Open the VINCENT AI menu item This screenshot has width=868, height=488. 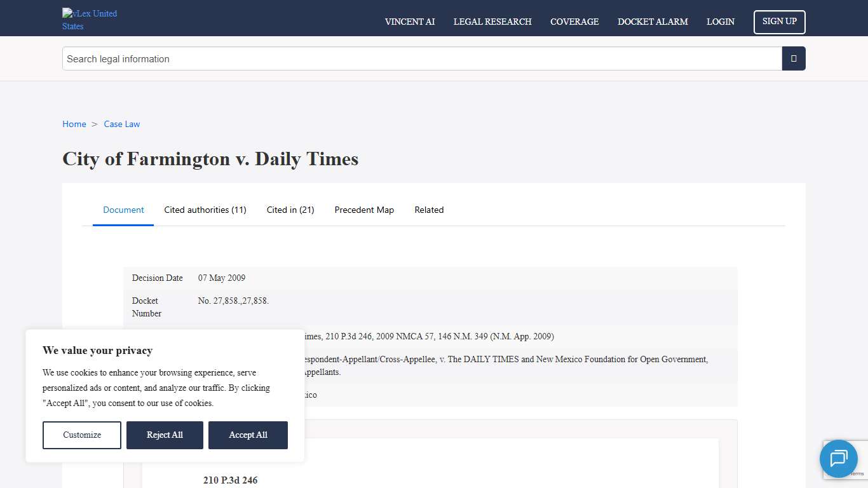(409, 22)
